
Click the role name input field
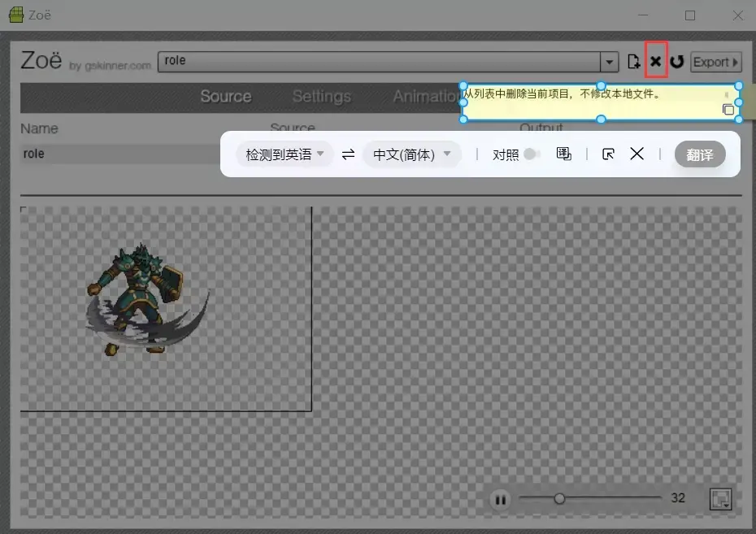[120, 154]
